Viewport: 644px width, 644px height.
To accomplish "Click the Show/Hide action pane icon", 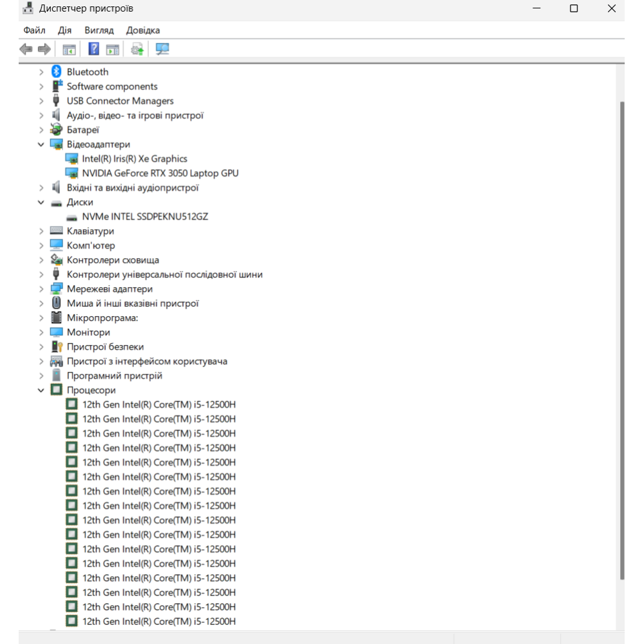I will tap(113, 49).
